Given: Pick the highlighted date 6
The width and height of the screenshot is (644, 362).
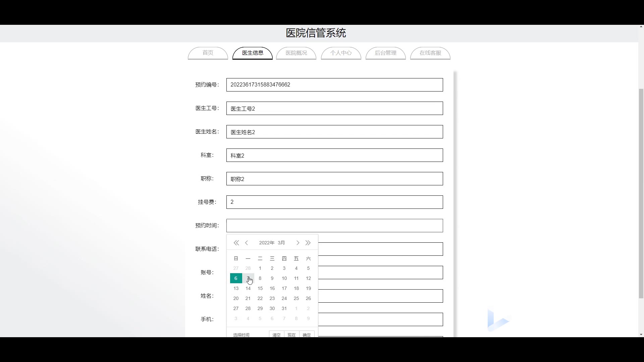Looking at the screenshot, I should coord(236,278).
